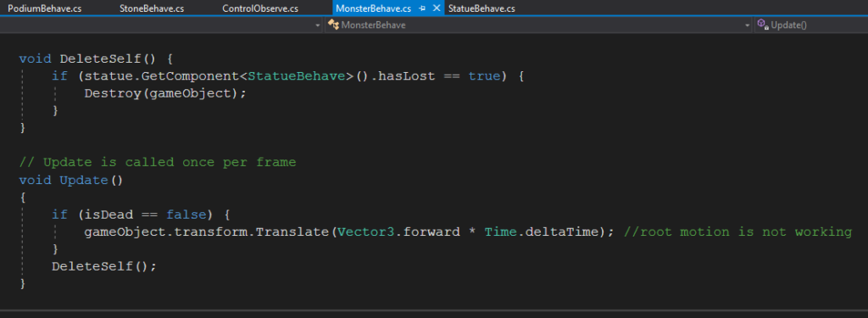Close the MonsterBehave.cs tab
This screenshot has width=868, height=318.
(437, 8)
